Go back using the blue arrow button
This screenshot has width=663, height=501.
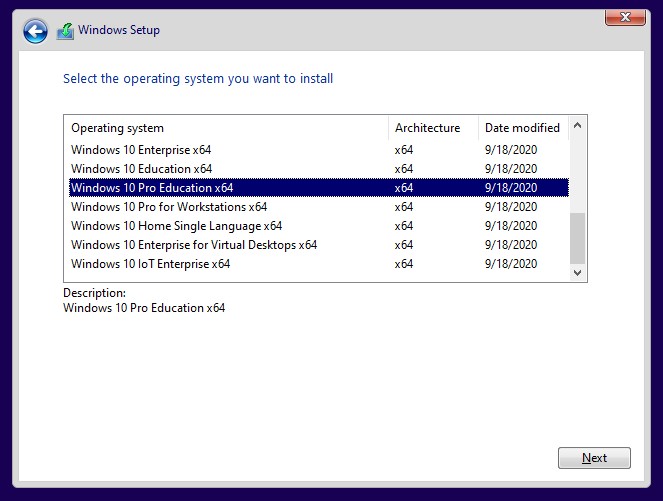(x=35, y=31)
